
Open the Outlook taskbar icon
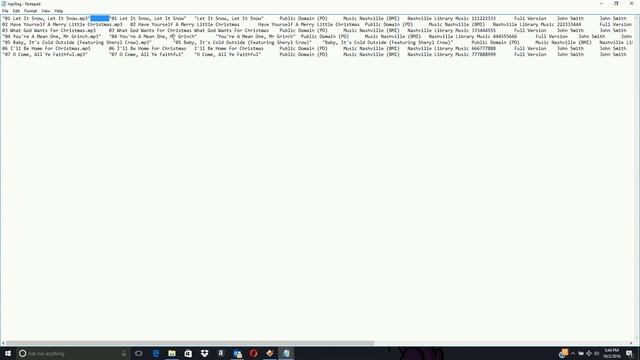point(237,353)
